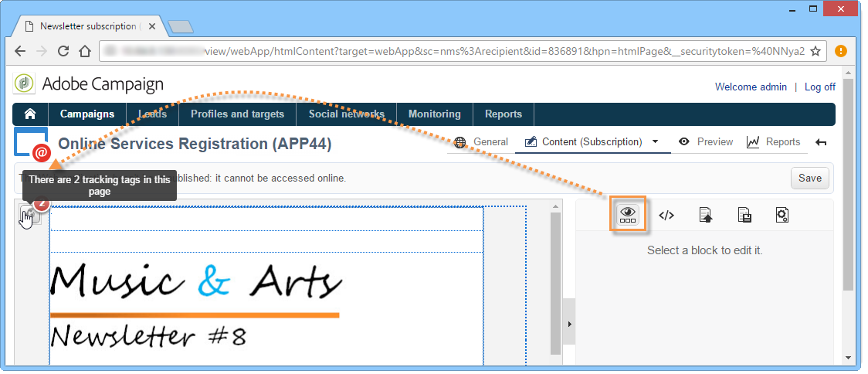The width and height of the screenshot is (868, 374).
Task: Open the page settings gear icon
Action: click(x=782, y=215)
